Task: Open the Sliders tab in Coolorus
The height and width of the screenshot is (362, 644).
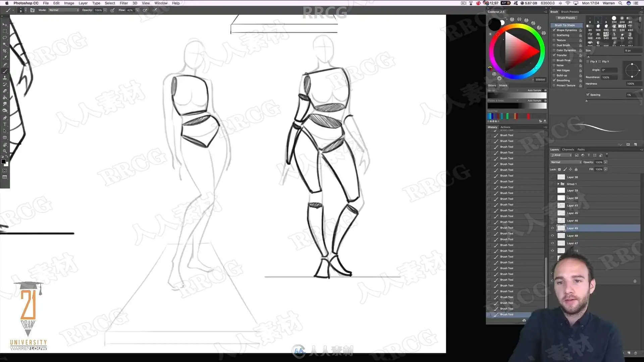Action: [x=492, y=85]
